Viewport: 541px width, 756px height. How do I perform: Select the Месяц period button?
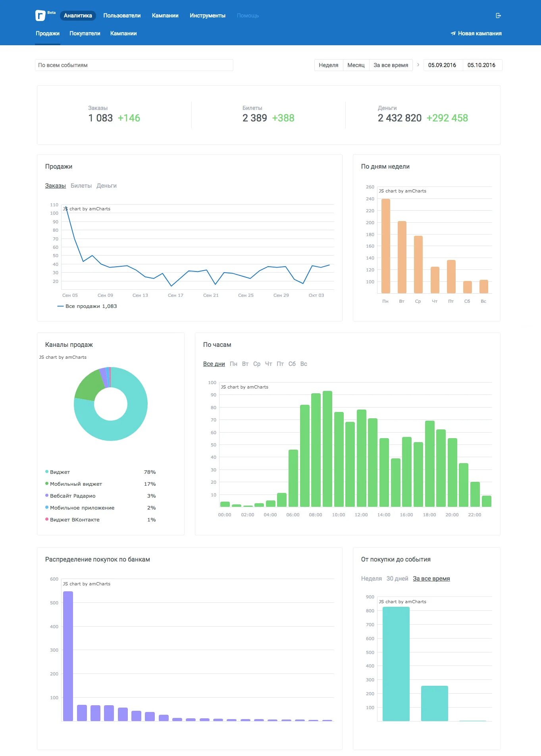tap(356, 65)
